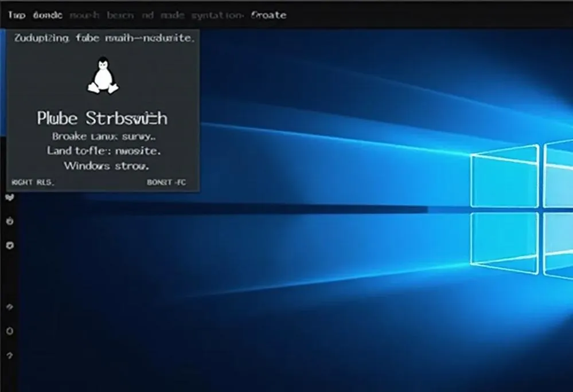The image size is (573, 392).
Task: Click the heart-shaped icon just beneath the panel
Action: point(10,198)
